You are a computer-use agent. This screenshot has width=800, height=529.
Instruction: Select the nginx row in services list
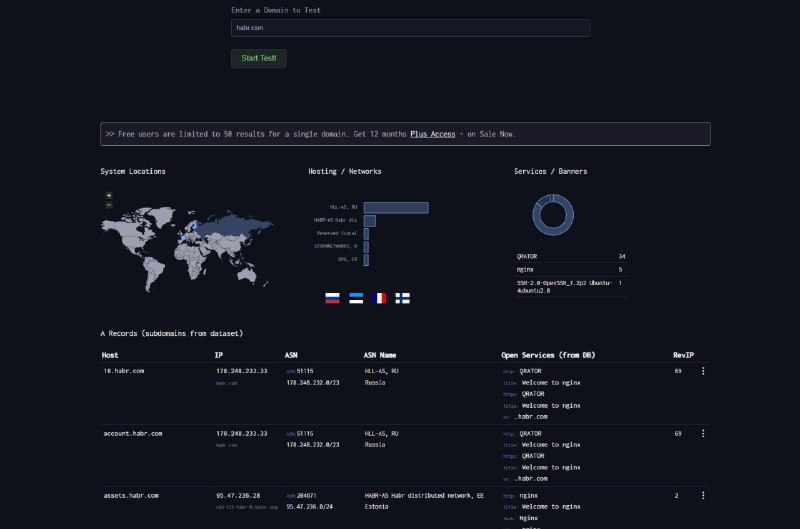[x=571, y=269]
